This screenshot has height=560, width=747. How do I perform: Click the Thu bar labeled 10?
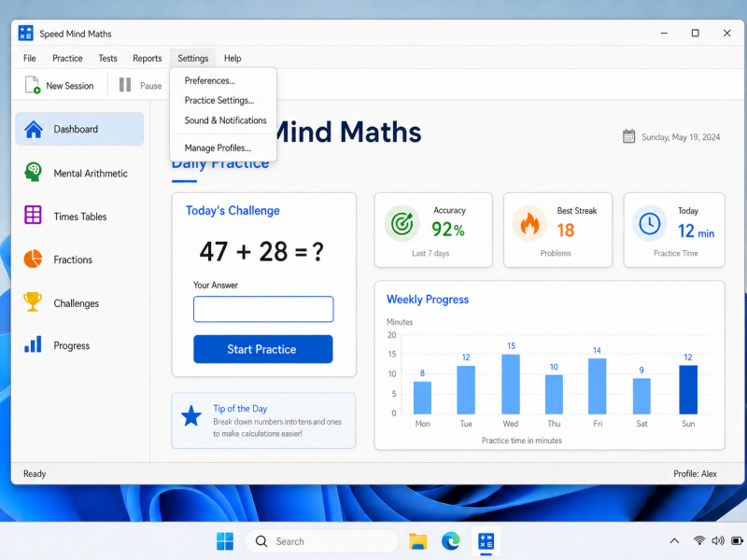pos(554,394)
